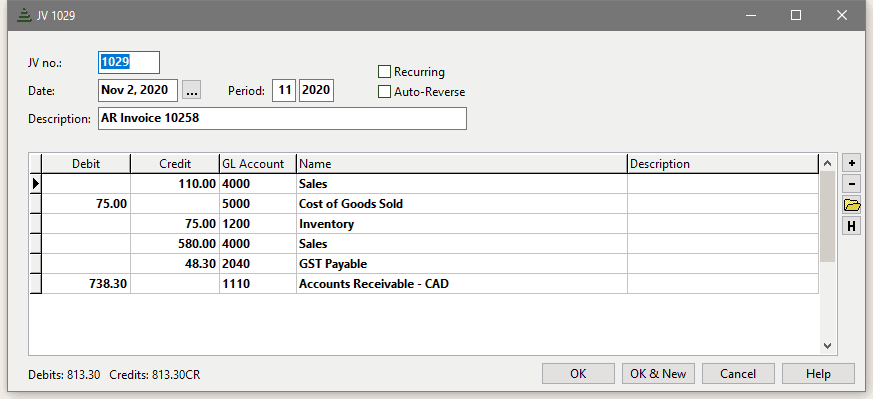Select the 75.00 credit cell for Inventory
The height and width of the screenshot is (399, 873).
(x=175, y=224)
